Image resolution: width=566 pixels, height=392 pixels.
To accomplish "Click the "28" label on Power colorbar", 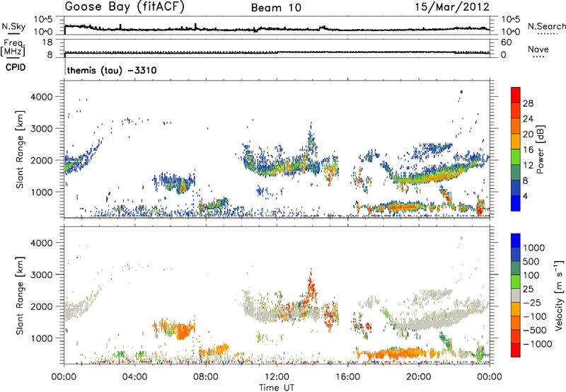I will tap(528, 103).
